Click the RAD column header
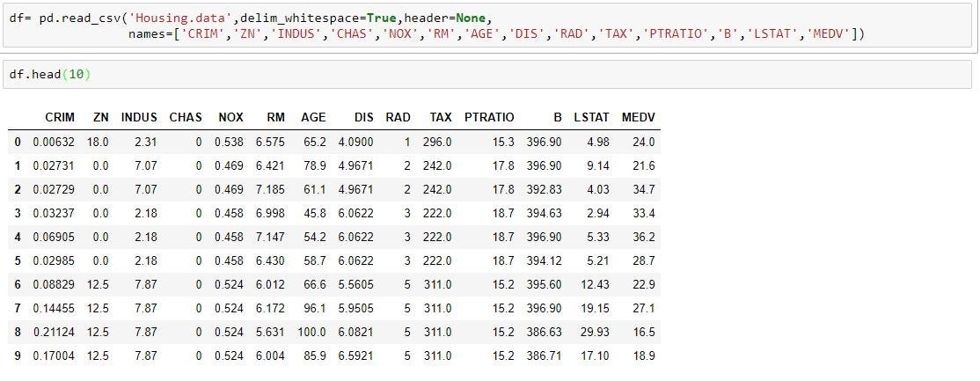The height and width of the screenshot is (381, 980). pos(399,118)
